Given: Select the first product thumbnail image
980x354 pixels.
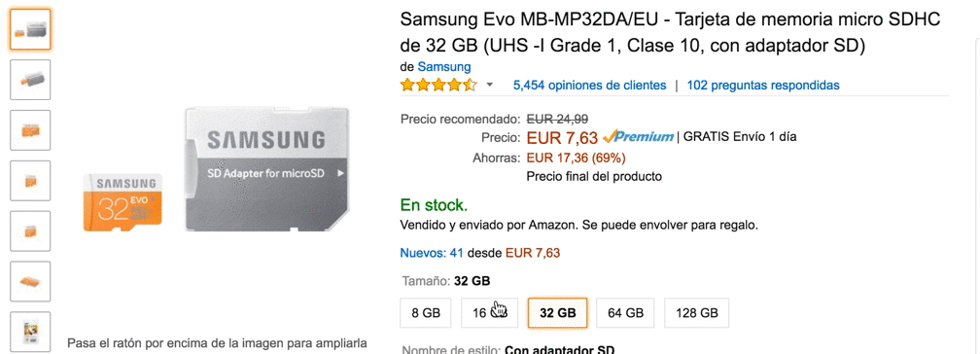Looking at the screenshot, I should pyautogui.click(x=30, y=29).
